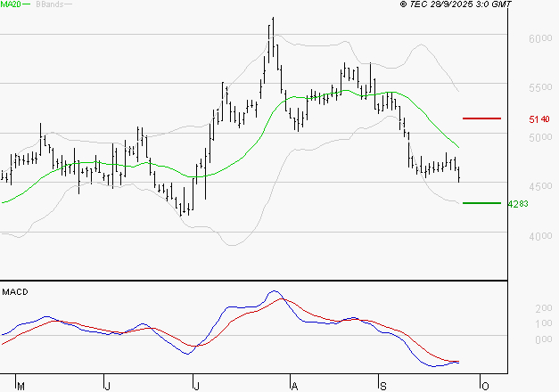Click the A month label on the time axis

[x=294, y=387]
